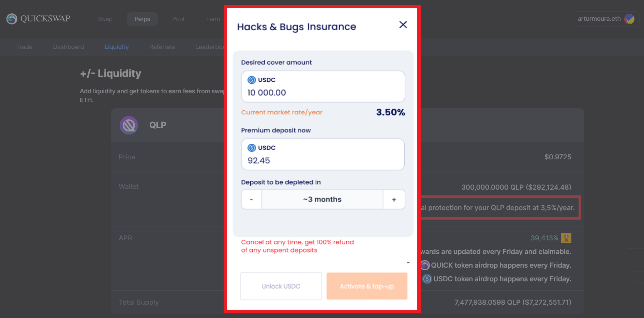Open the Perps tab
644x318 pixels.
[142, 19]
